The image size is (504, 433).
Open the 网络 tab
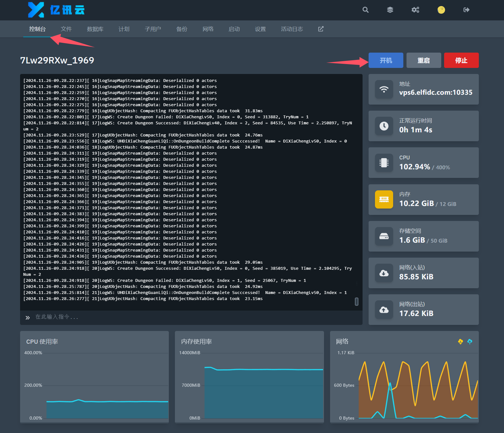[x=208, y=29]
